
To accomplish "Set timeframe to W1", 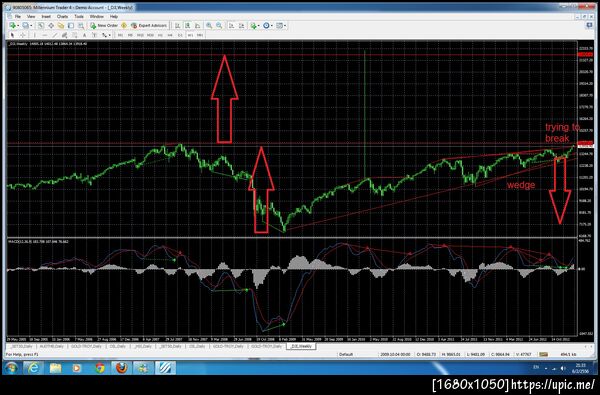I will point(190,35).
